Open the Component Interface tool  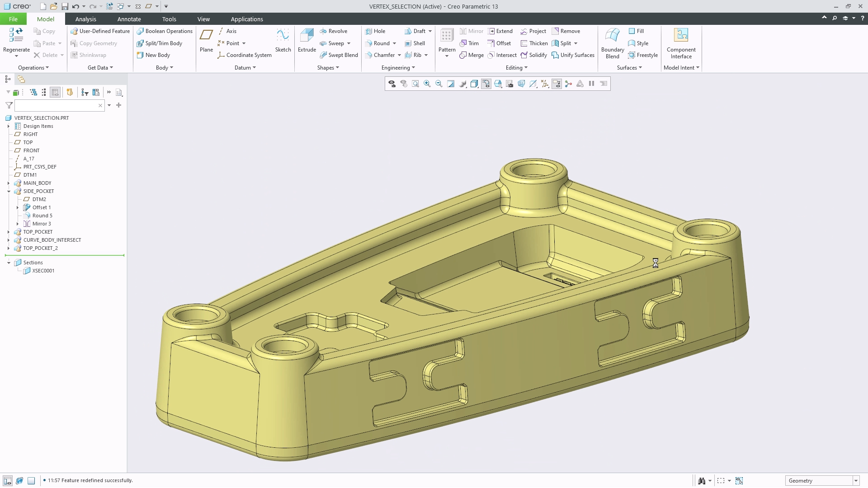click(681, 43)
